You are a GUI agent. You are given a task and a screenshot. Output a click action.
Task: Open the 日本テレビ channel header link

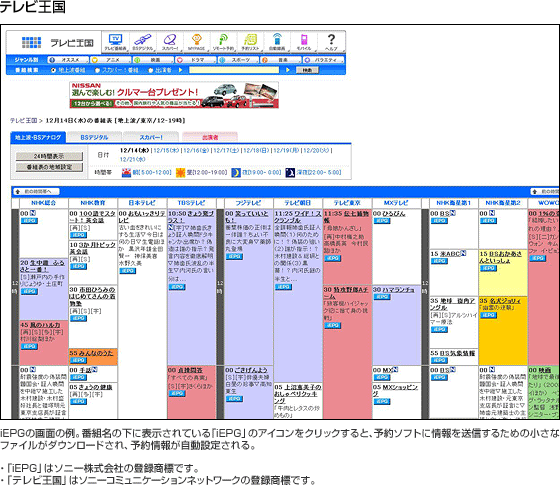pyautogui.click(x=142, y=203)
